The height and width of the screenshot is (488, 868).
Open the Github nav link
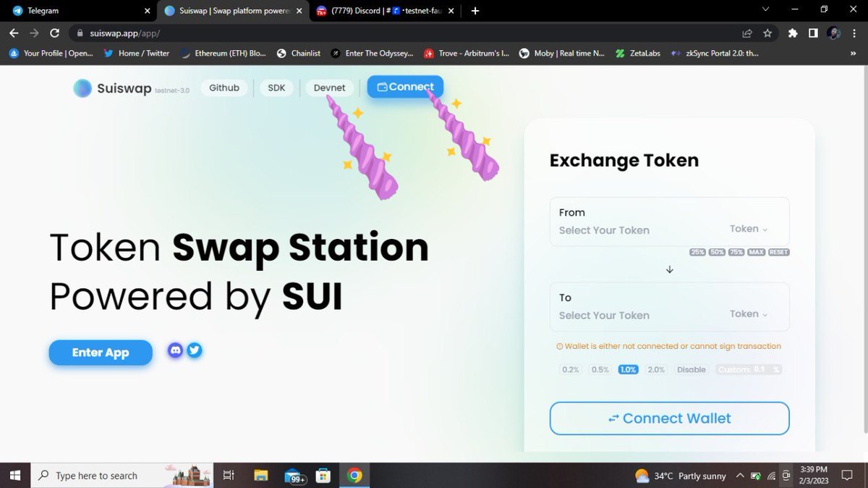pos(224,88)
